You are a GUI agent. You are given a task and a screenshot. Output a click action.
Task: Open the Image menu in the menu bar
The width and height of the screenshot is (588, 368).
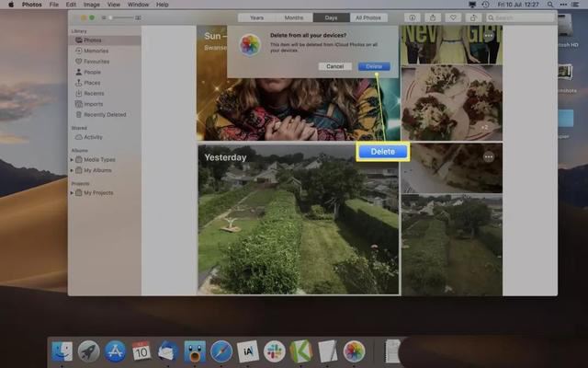(x=90, y=5)
